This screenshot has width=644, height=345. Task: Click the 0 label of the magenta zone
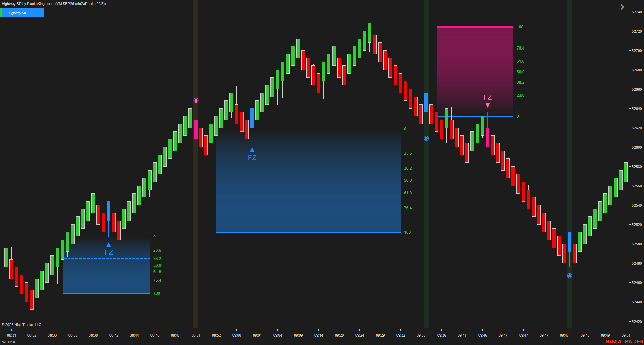[518, 116]
